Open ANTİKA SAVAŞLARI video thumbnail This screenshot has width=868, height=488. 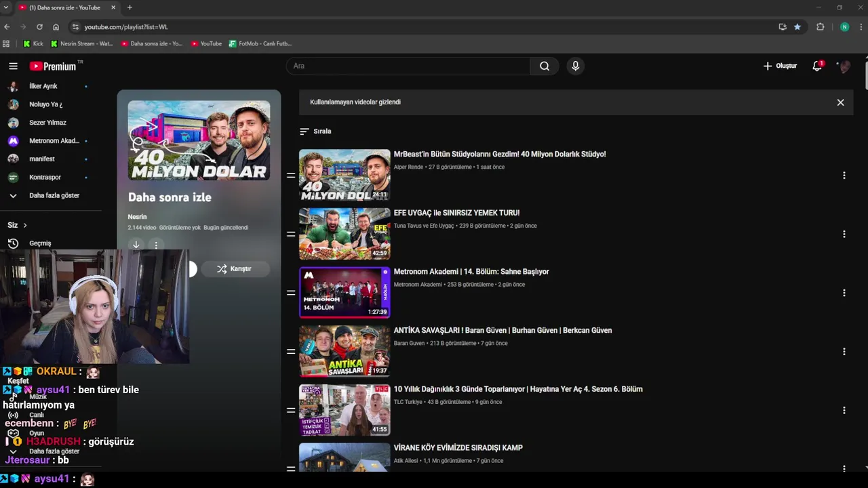(x=344, y=351)
